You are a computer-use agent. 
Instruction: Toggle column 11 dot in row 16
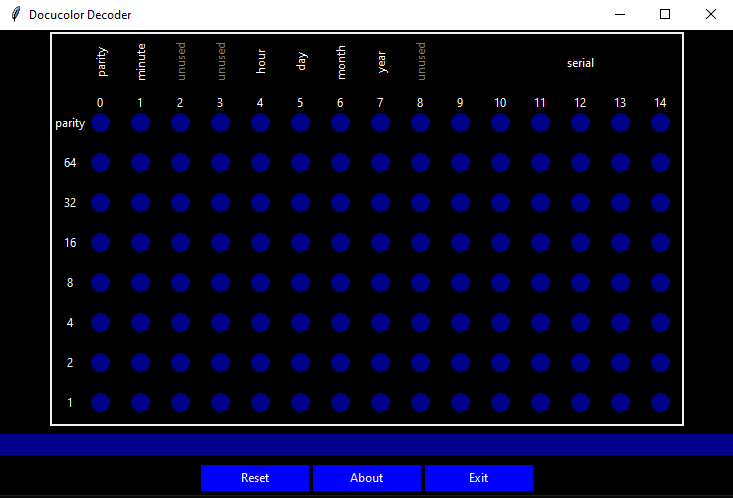click(x=540, y=243)
